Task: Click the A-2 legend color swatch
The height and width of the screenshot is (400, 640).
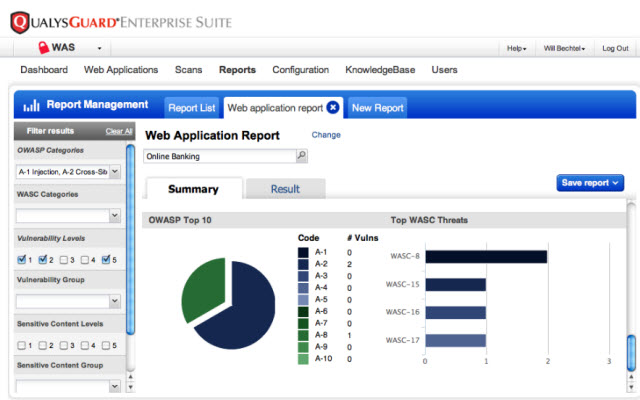Action: point(303,264)
